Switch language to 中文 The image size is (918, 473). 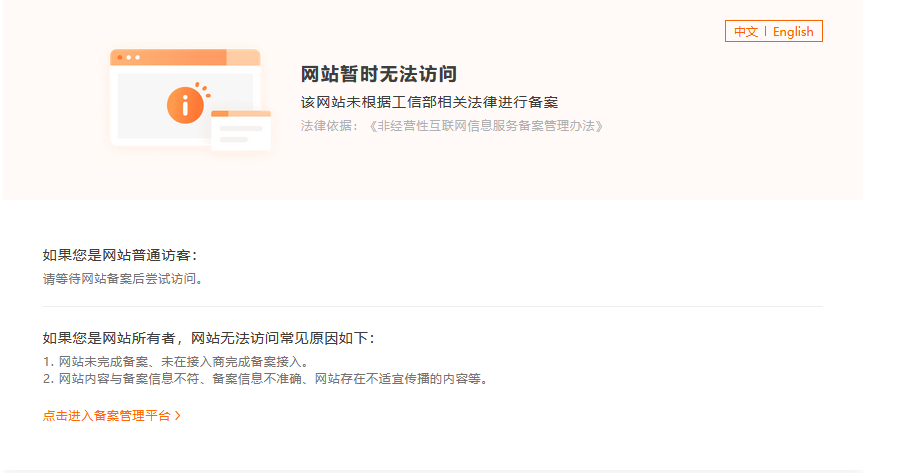click(746, 32)
